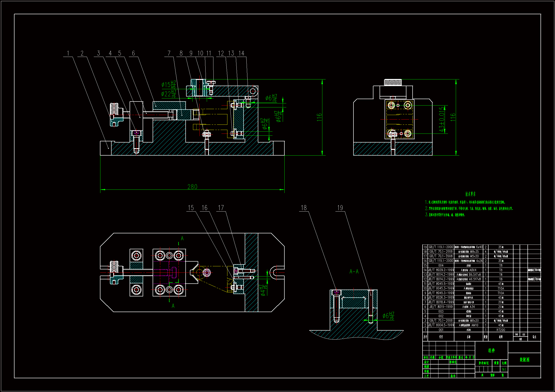Click the 技术要求 heading text

click(470, 194)
